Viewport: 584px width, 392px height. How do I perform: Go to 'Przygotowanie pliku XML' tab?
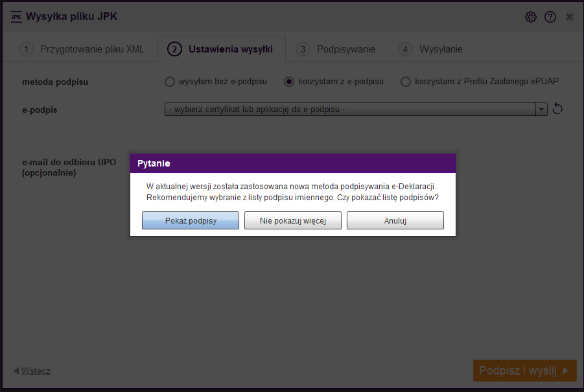(x=81, y=49)
